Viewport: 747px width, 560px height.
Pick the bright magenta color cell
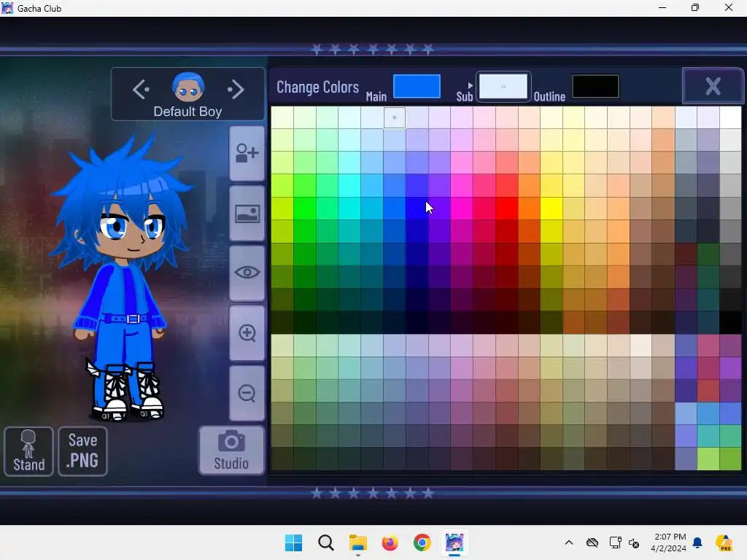click(x=462, y=208)
